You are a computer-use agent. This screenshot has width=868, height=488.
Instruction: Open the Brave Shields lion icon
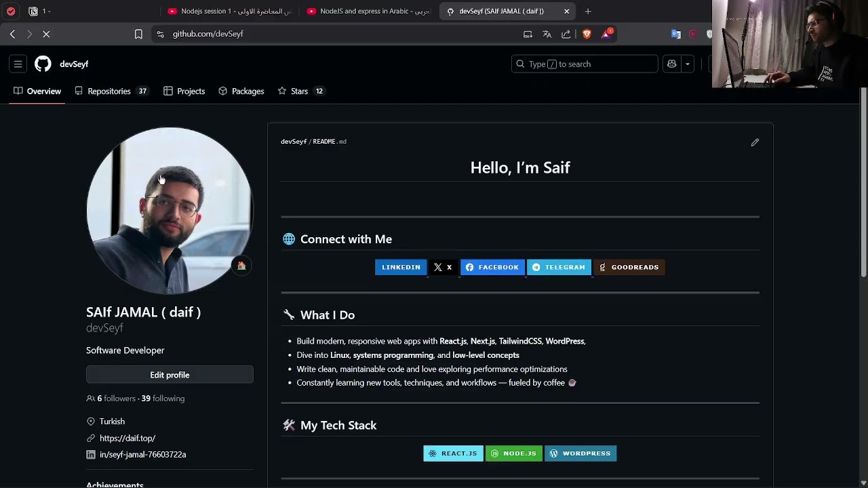coord(587,34)
